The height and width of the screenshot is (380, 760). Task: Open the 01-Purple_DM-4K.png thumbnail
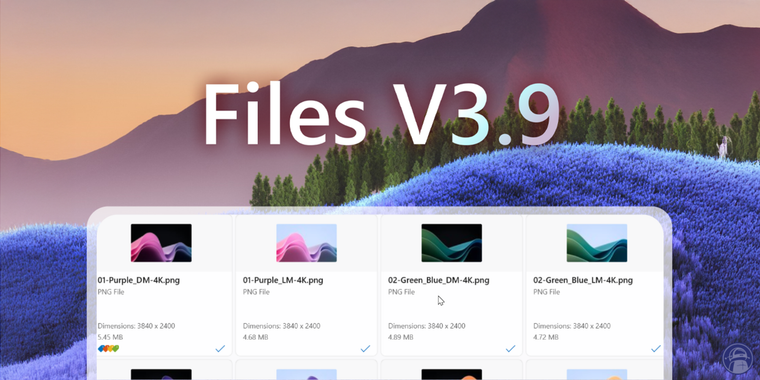tap(161, 243)
